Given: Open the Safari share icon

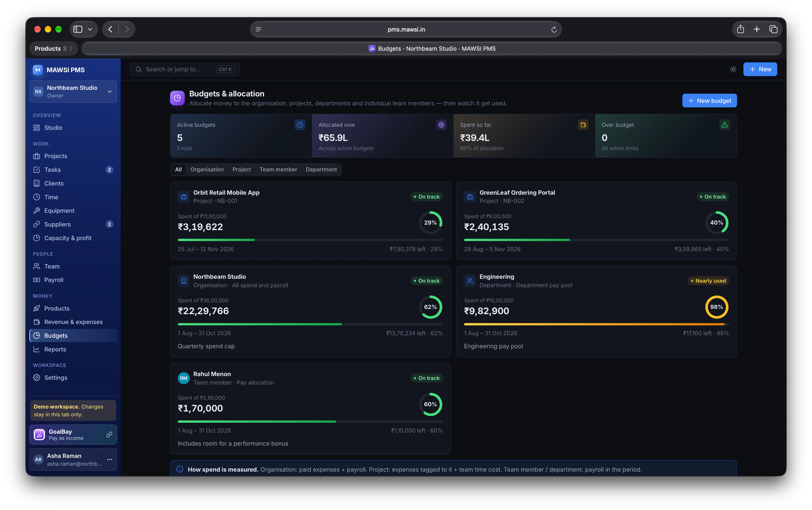Looking at the screenshot, I should (x=740, y=29).
